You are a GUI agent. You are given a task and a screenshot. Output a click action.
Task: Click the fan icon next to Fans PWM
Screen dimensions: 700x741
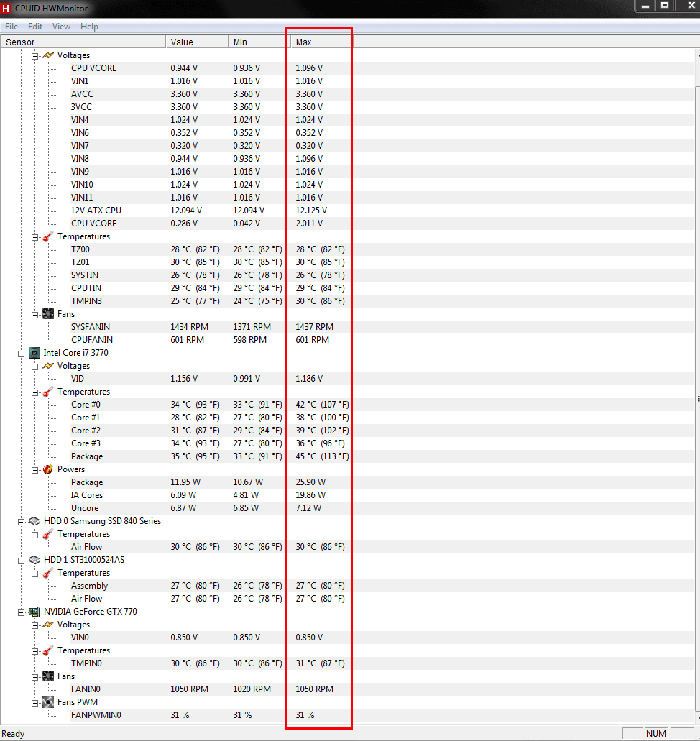[x=47, y=702]
